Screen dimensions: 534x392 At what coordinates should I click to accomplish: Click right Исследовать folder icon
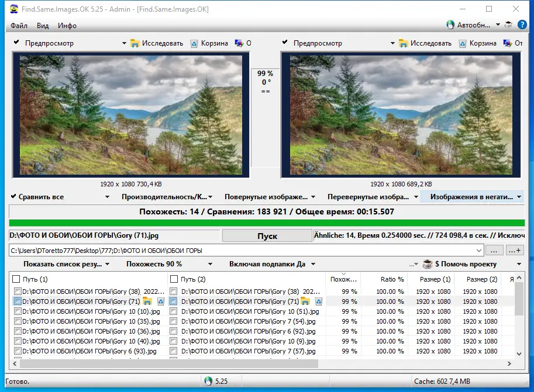(x=403, y=44)
